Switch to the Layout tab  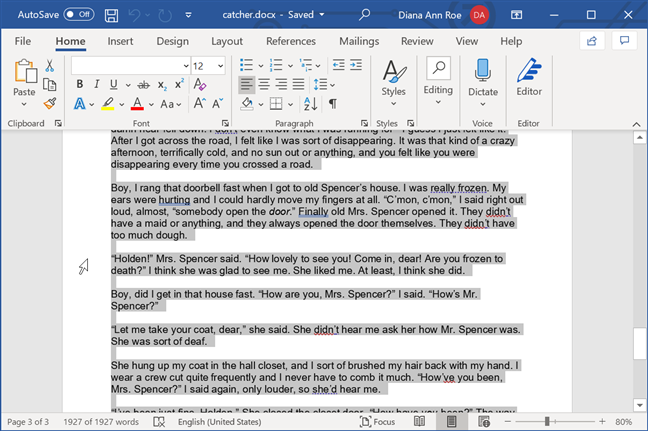[227, 41]
